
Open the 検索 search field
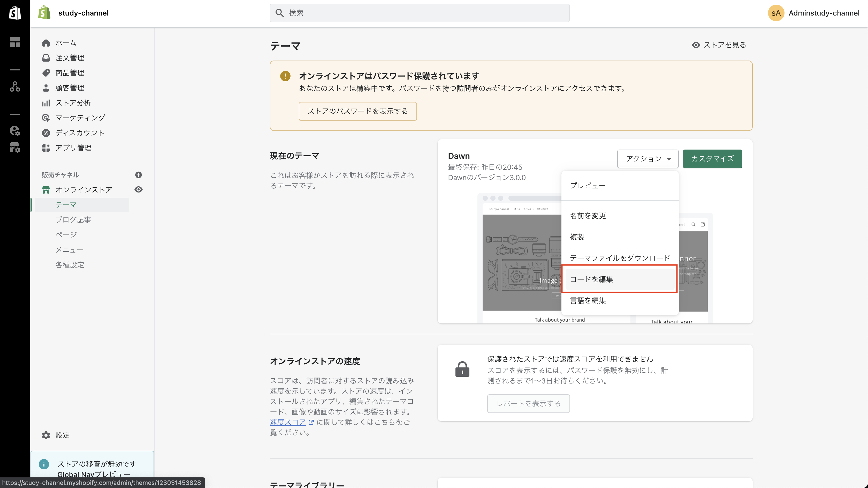pos(419,13)
